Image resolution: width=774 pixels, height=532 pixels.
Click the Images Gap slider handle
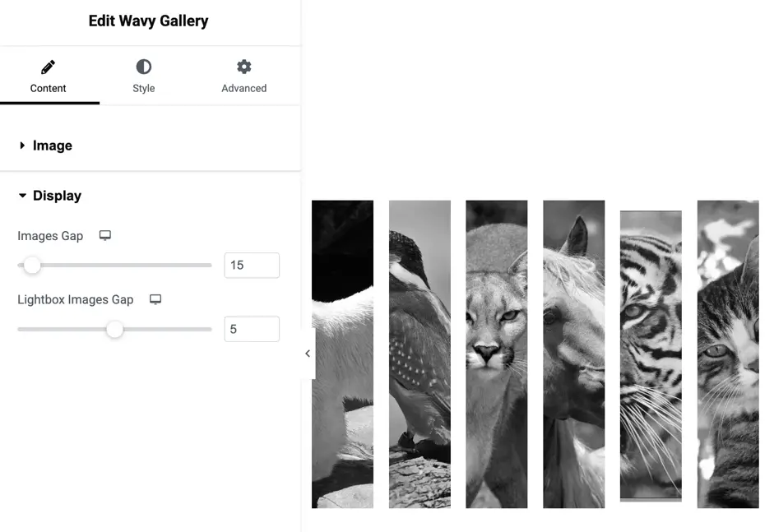point(32,265)
